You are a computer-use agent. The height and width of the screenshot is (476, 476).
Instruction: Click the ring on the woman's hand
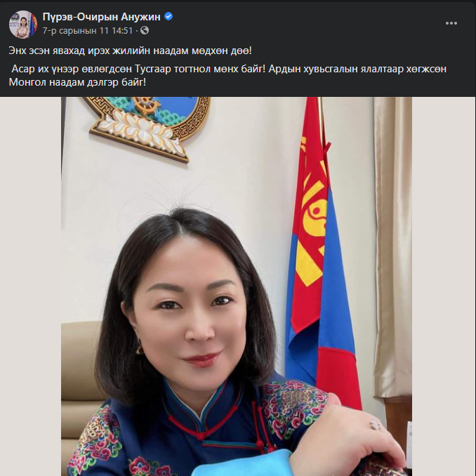[375, 424]
